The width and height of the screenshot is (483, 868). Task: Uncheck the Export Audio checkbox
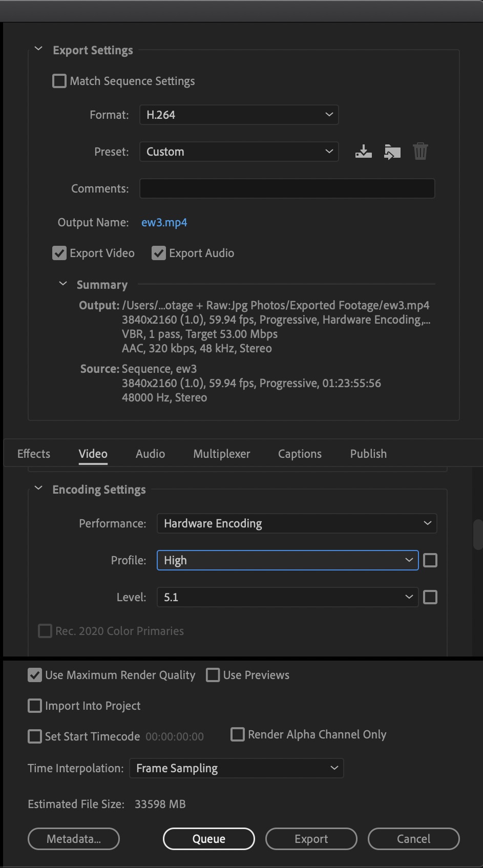(x=159, y=253)
